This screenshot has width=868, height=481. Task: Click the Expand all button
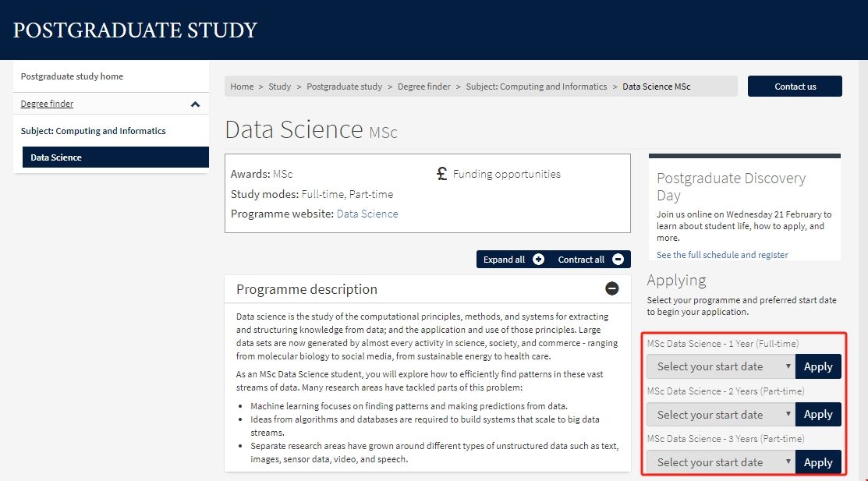pos(512,260)
